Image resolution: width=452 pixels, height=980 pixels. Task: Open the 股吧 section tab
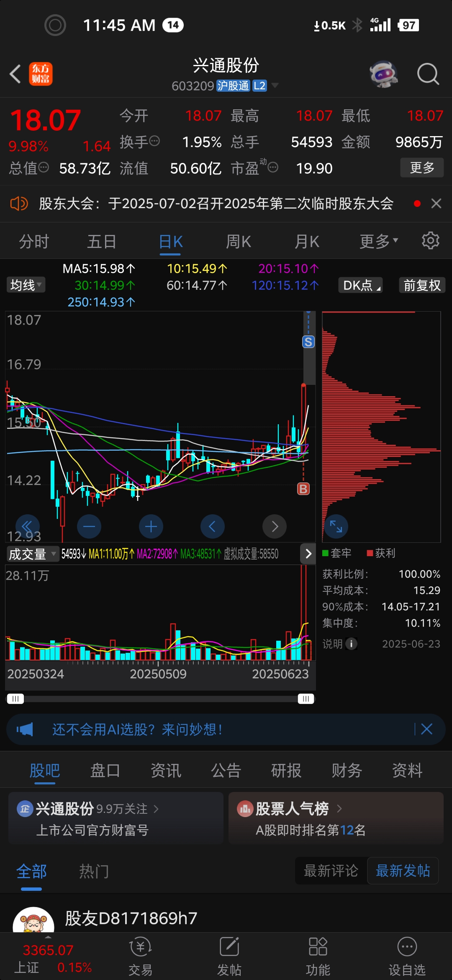coord(45,770)
